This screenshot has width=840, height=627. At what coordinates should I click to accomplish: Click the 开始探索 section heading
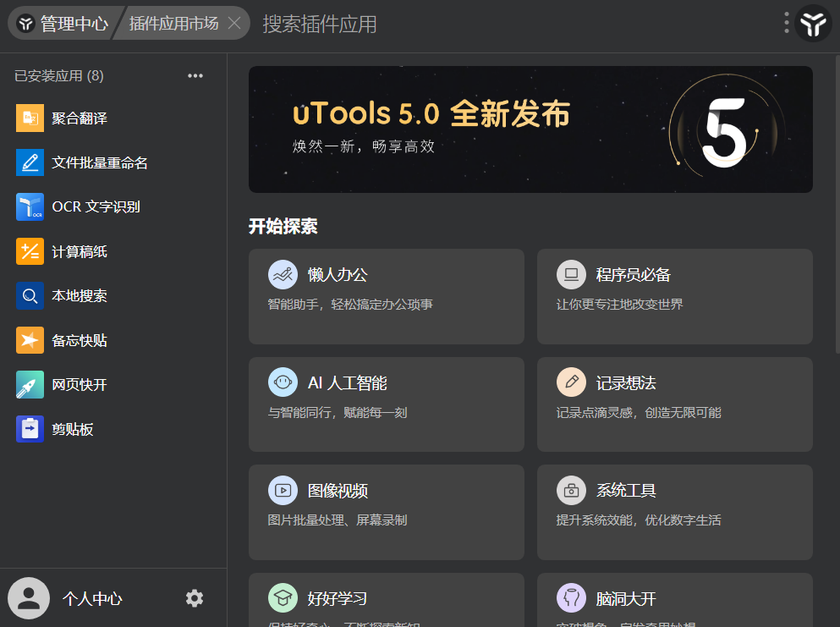click(283, 226)
